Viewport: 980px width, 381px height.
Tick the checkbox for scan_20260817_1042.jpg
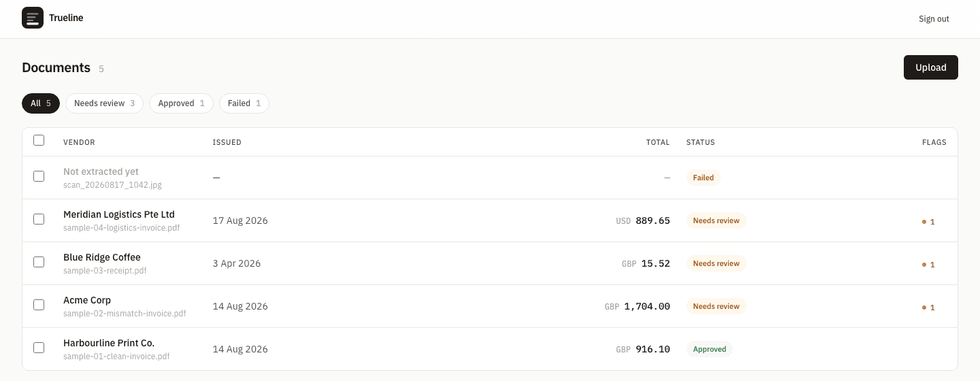click(39, 176)
